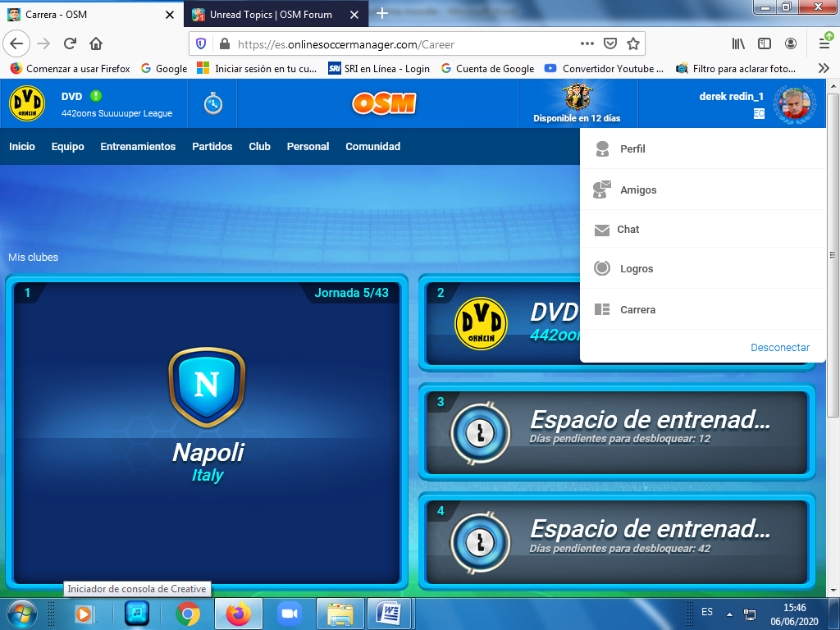Image resolution: width=840 pixels, height=630 pixels.
Task: Click the Amigos friends icon
Action: pyautogui.click(x=602, y=189)
